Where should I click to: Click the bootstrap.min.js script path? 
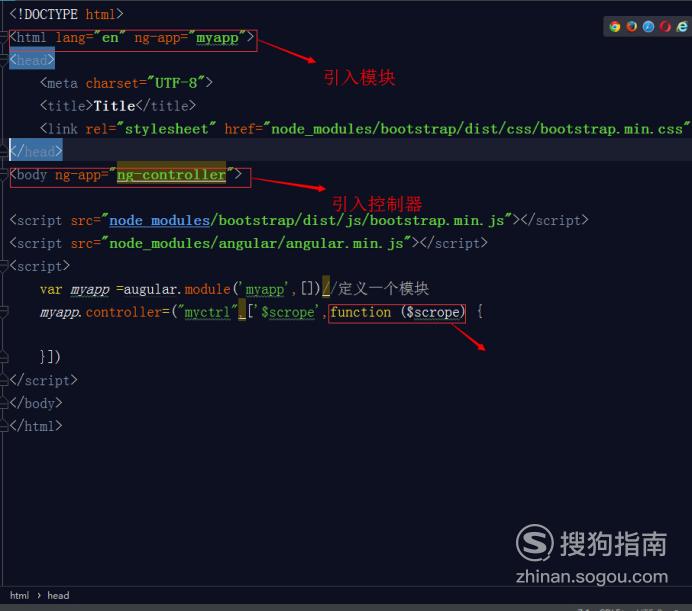tap(307, 220)
